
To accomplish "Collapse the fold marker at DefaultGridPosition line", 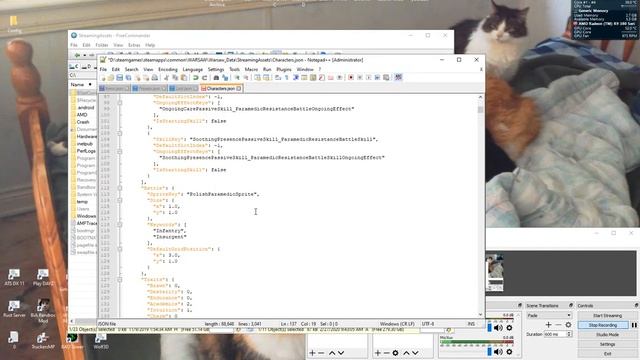I will [120, 249].
